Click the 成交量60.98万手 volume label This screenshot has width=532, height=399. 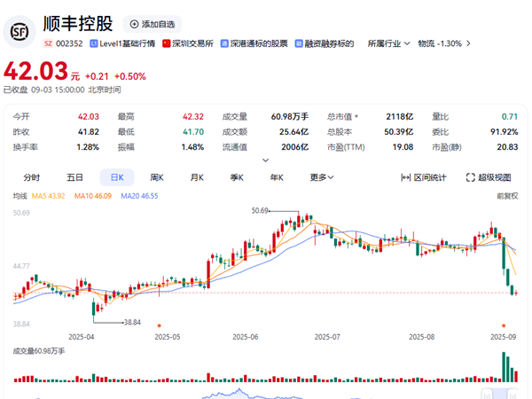[x=39, y=351]
